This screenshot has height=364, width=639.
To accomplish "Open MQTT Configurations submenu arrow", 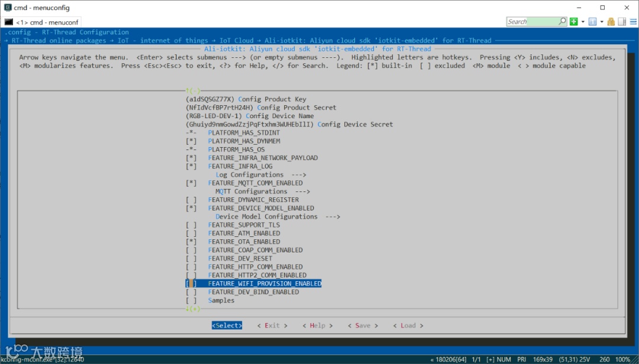I will pos(302,191).
